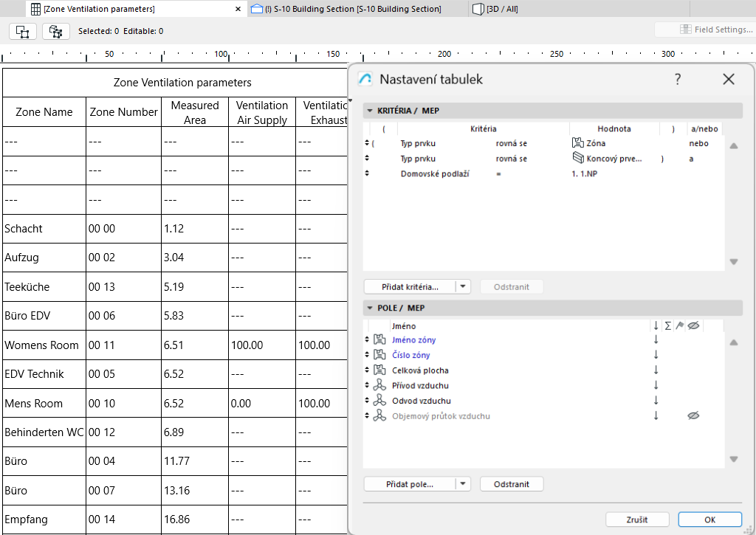The image size is (756, 535).
Task: Click the Přidat kritéria button
Action: [410, 286]
